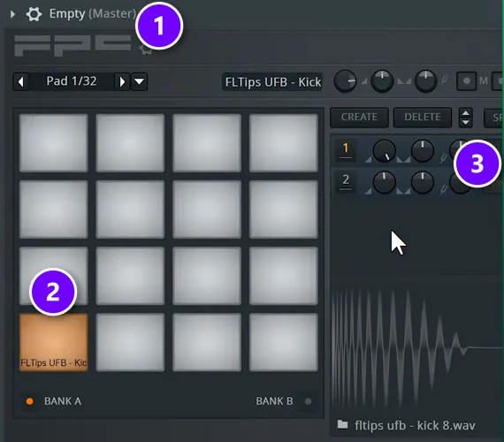Viewport: 504px width, 442px height.
Task: Open the sample browser folder icon
Action: coord(343,424)
